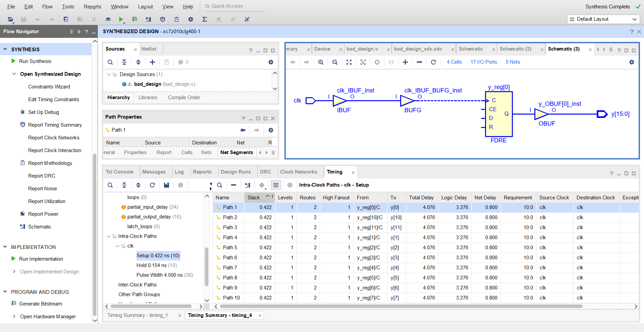
Task: Click the binoculars find icon in toolbar
Action: (108, 19)
